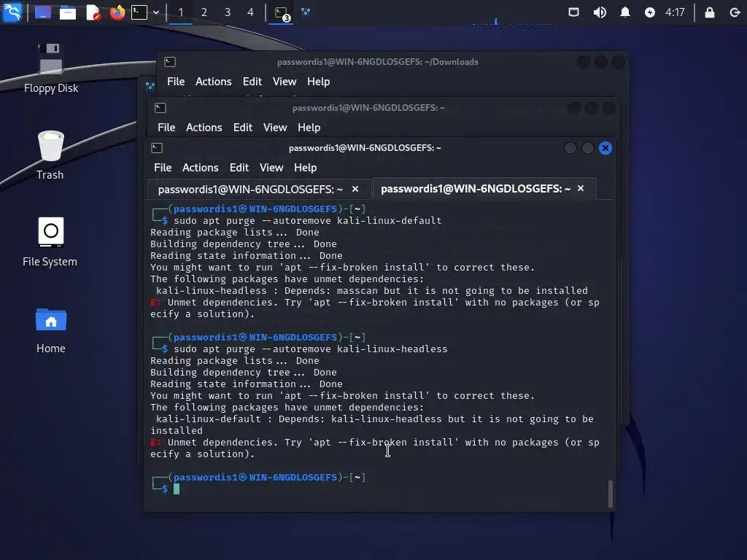The height and width of the screenshot is (560, 747).
Task: Switch to the first terminal tab
Action: (250, 190)
